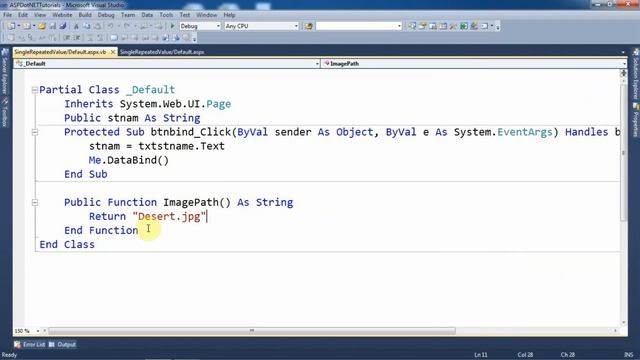Open the Website menu
Image resolution: width=640 pixels, height=360 pixels.
(62, 15)
